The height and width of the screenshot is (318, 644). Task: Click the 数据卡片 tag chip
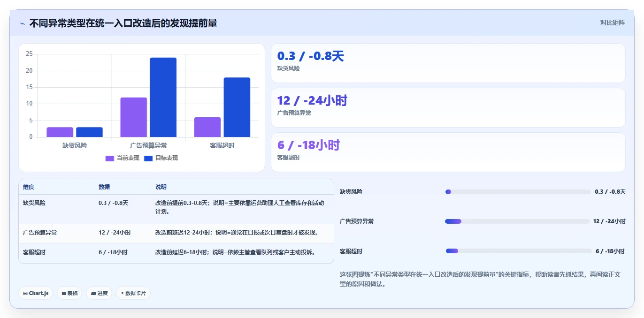click(133, 293)
